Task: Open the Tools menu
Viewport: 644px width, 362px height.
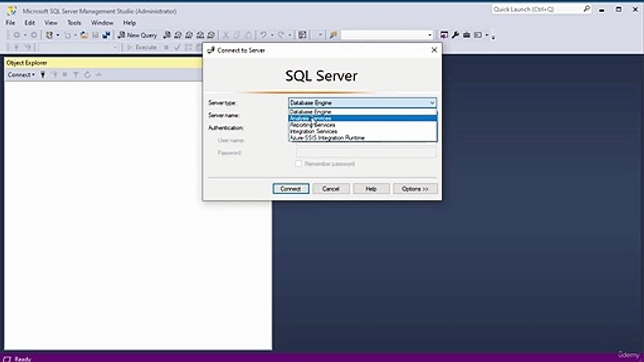Action: pyautogui.click(x=74, y=23)
